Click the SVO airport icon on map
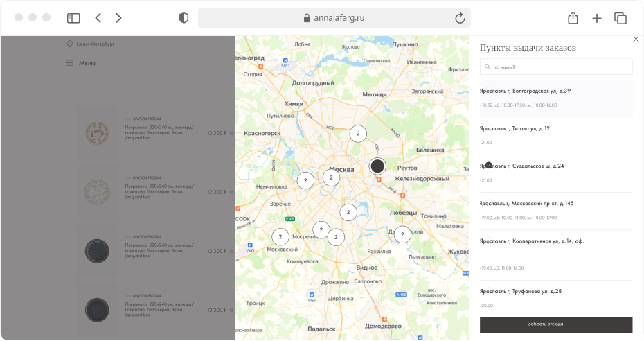 285,61
